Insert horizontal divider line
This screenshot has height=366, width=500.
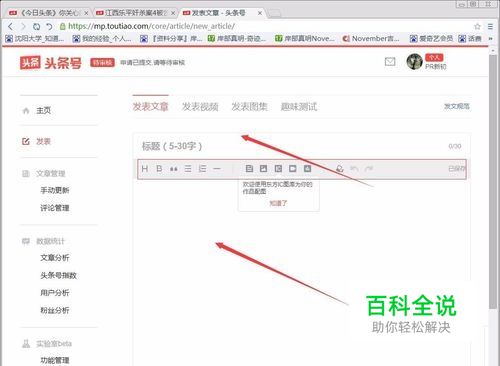(x=217, y=169)
